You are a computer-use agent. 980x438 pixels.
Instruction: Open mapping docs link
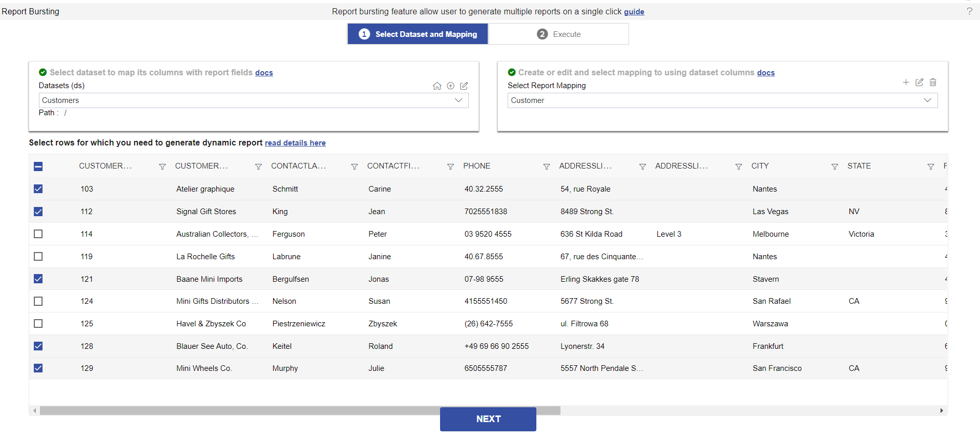[766, 73]
